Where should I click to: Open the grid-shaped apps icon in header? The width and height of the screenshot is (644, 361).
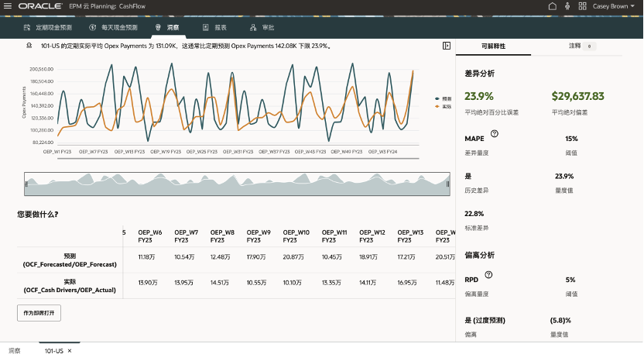tap(582, 6)
